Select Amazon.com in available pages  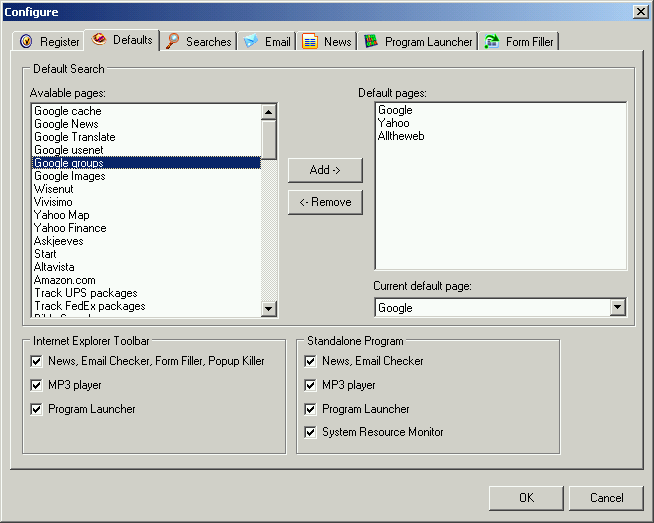click(x=146, y=280)
